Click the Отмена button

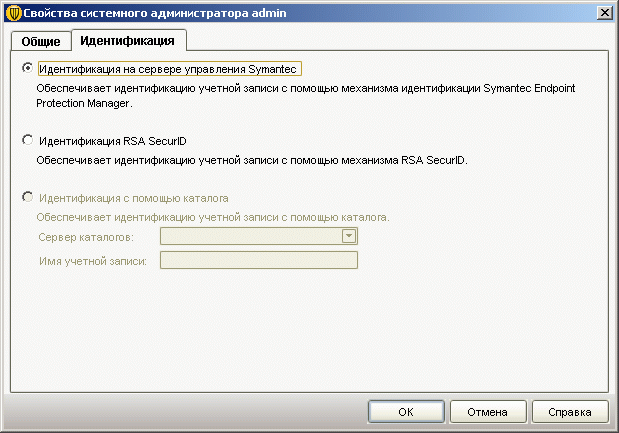(488, 411)
